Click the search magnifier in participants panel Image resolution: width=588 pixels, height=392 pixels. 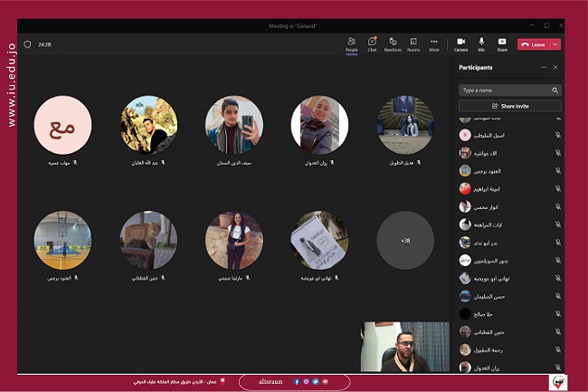click(555, 91)
